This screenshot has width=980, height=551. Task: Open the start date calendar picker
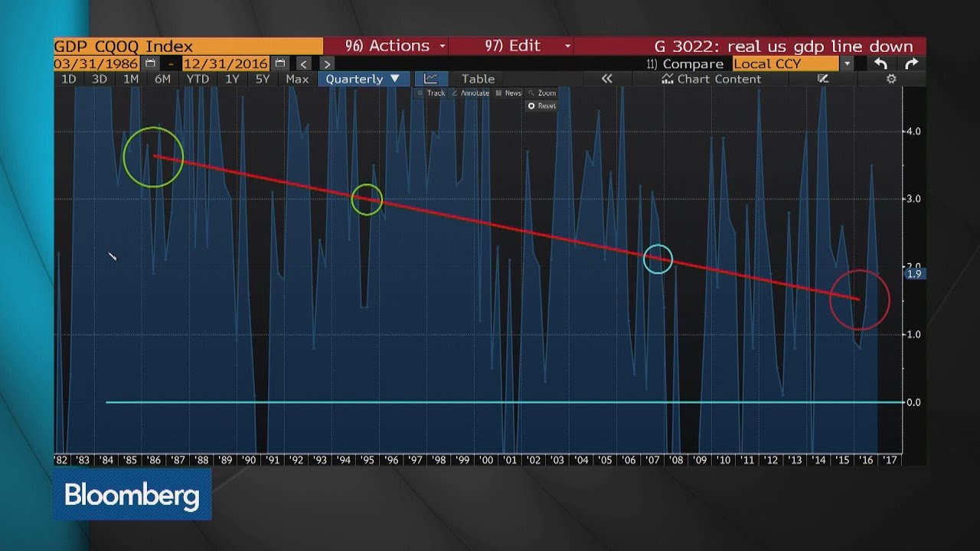click(x=150, y=64)
